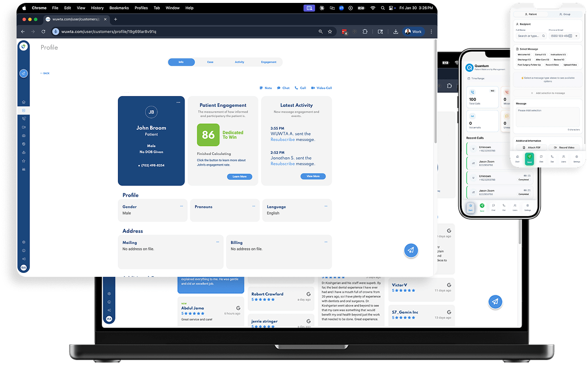
Task: Click the Wi-Fi icon in menu bar
Action: (x=372, y=8)
